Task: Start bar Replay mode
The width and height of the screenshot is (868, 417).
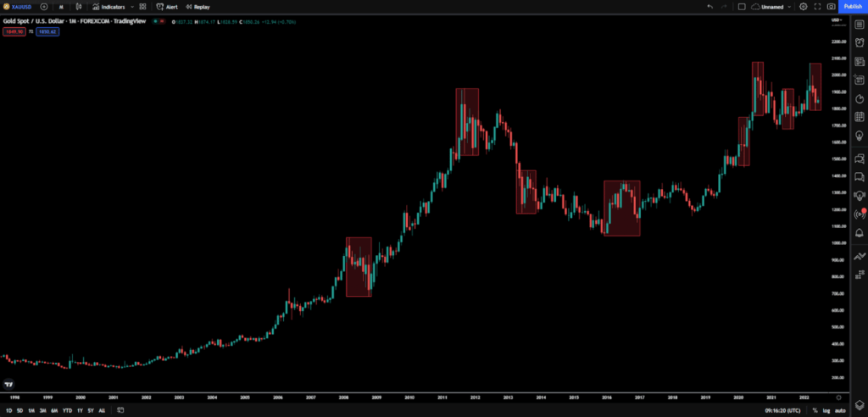Action: tap(197, 6)
